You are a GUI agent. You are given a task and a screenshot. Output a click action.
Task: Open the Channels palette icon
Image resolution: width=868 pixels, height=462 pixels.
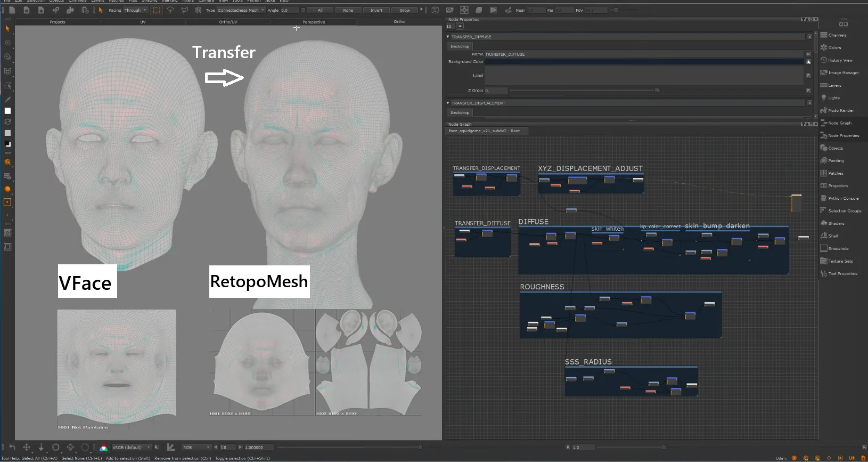[x=824, y=35]
